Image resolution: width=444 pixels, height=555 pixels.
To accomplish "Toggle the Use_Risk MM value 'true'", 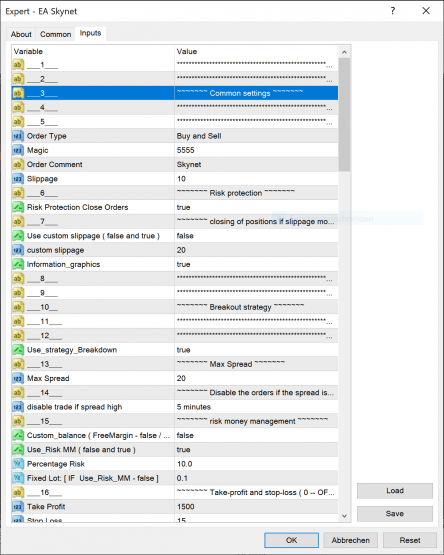I will [x=256, y=450].
